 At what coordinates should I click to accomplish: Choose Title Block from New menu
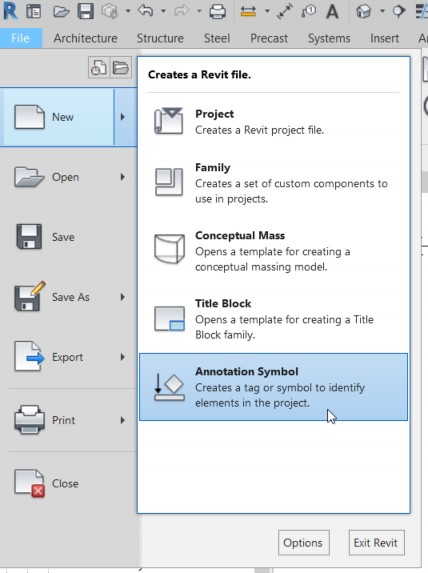click(x=273, y=319)
